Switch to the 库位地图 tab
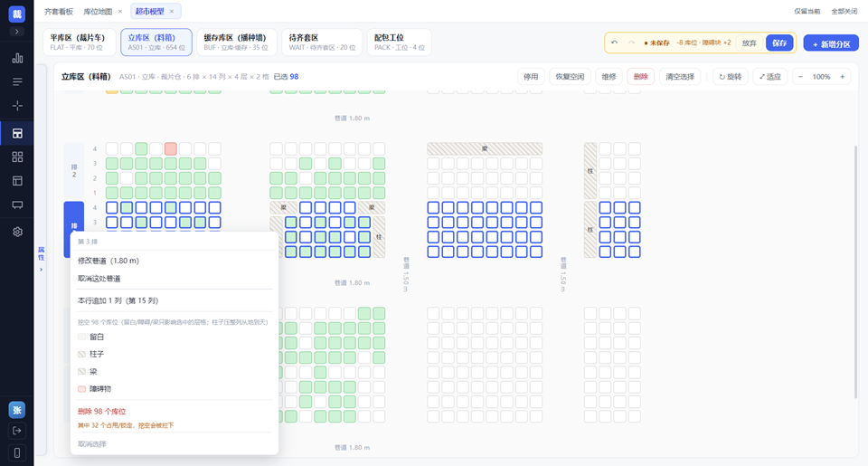The width and height of the screenshot is (868, 466). point(98,11)
